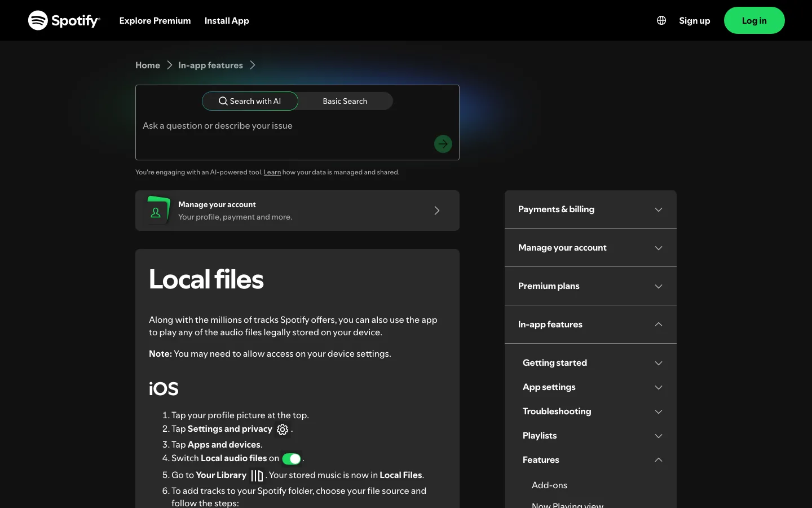Screen dimensions: 812x508
Task: Expand the Playlists subsection
Action: coord(592,436)
